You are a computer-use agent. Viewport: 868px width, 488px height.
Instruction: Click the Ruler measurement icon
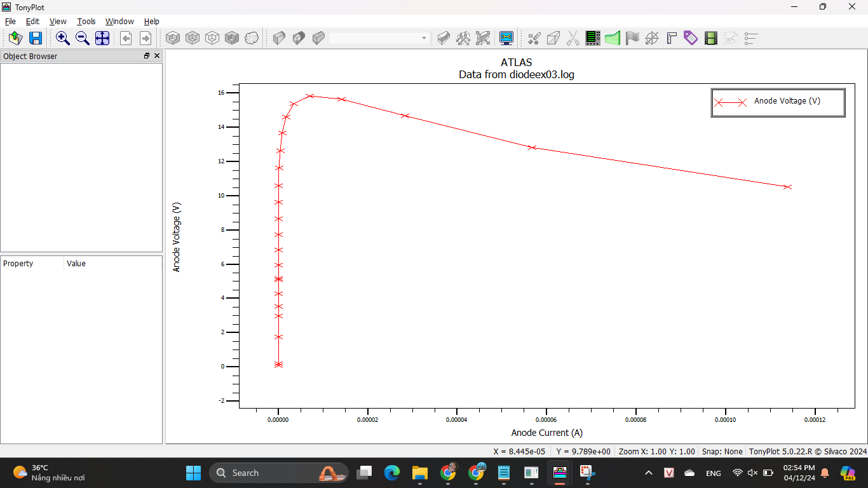coord(672,38)
